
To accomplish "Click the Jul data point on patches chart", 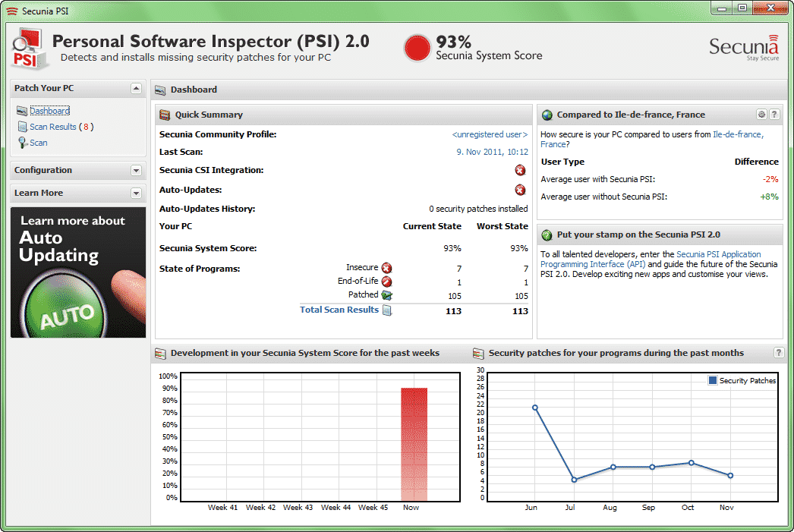I will pyautogui.click(x=574, y=480).
